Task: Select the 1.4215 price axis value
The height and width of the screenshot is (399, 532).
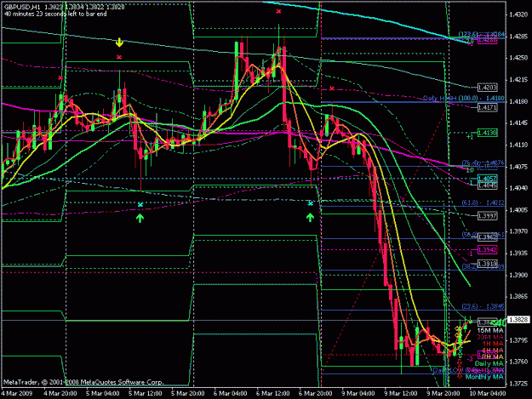Action: (519, 79)
